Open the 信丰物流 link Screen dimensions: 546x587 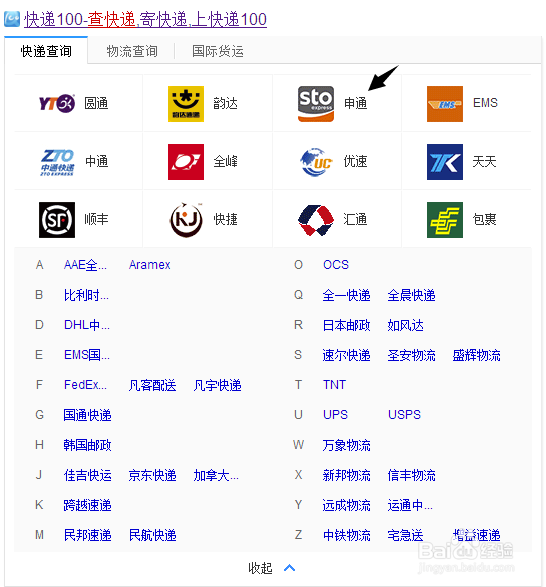[x=412, y=475]
